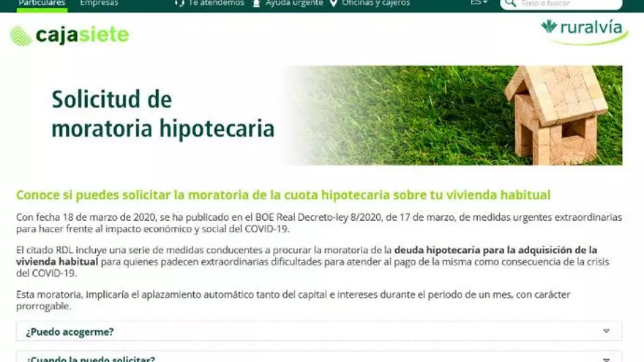644x362 pixels.
Task: Click the location pin icon for Oficinas
Action: pos(334,3)
